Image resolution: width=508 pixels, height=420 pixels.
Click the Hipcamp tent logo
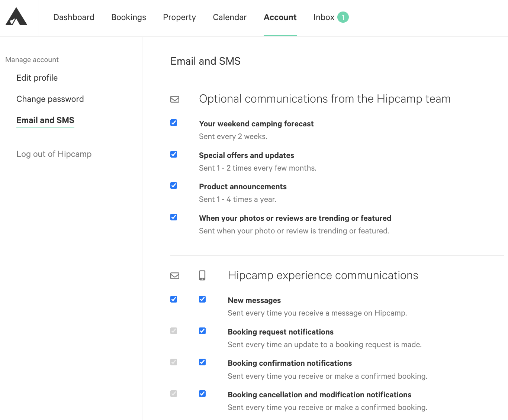pyautogui.click(x=16, y=17)
